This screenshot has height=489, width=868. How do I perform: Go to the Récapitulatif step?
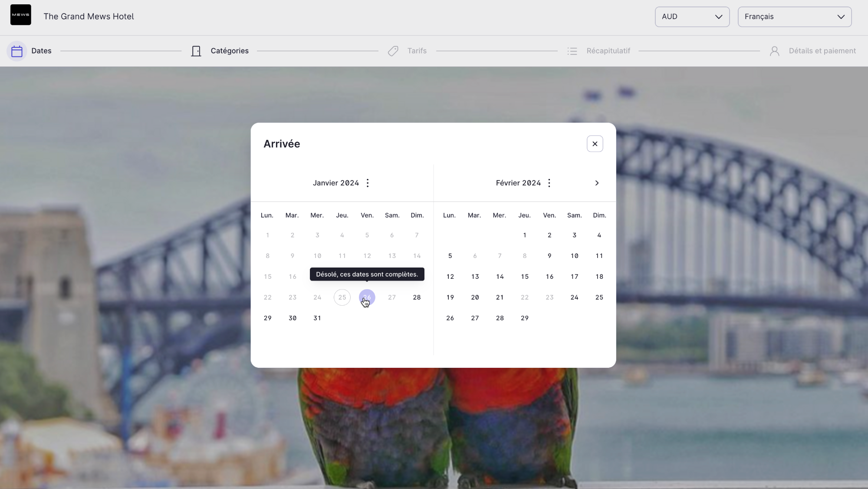click(608, 51)
